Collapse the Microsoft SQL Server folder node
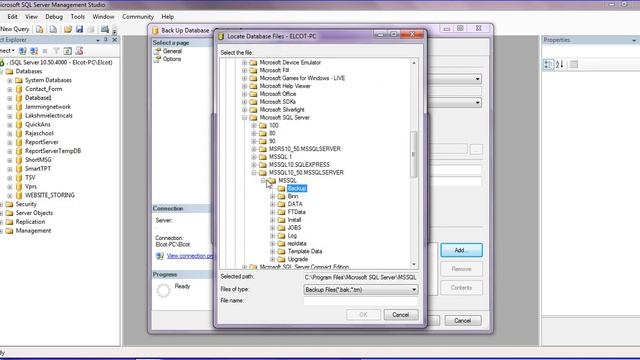The width and height of the screenshot is (640, 360). (244, 118)
